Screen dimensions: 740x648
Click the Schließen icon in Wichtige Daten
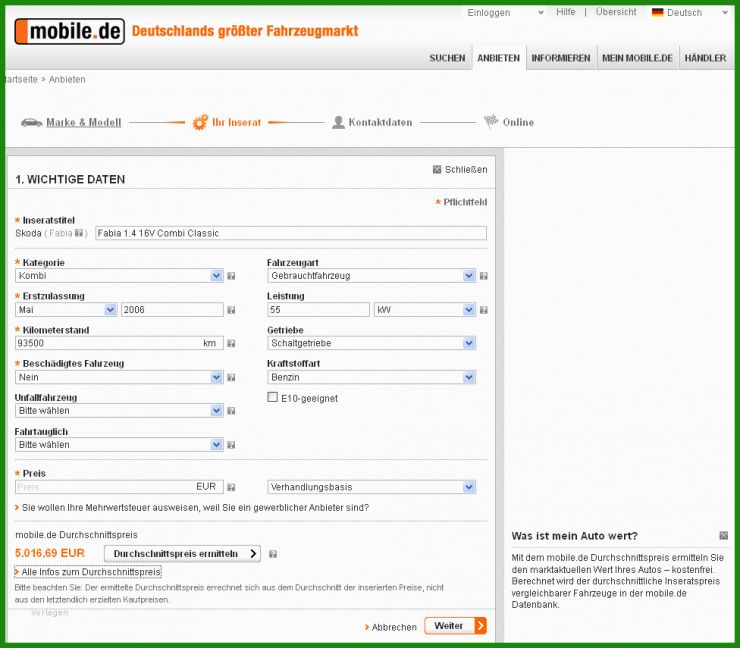(437, 169)
